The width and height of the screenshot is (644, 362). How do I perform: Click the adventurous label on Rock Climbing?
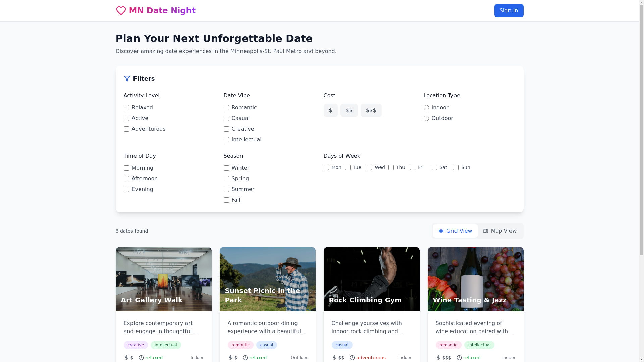point(371,358)
